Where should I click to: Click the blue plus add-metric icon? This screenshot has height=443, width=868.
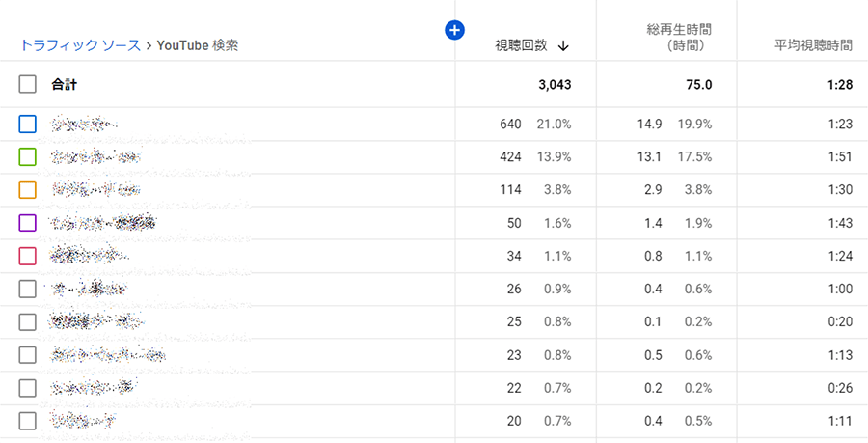coord(455,31)
